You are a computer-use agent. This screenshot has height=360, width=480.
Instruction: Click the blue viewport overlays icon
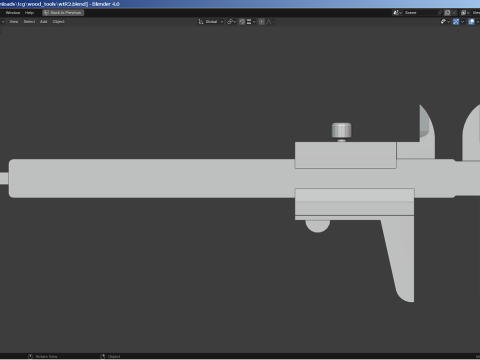[471, 22]
